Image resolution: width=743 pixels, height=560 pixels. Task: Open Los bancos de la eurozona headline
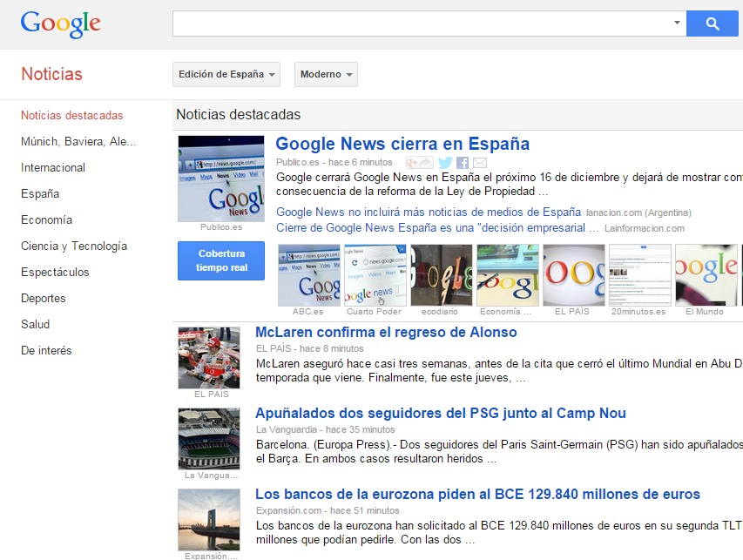[x=477, y=494]
